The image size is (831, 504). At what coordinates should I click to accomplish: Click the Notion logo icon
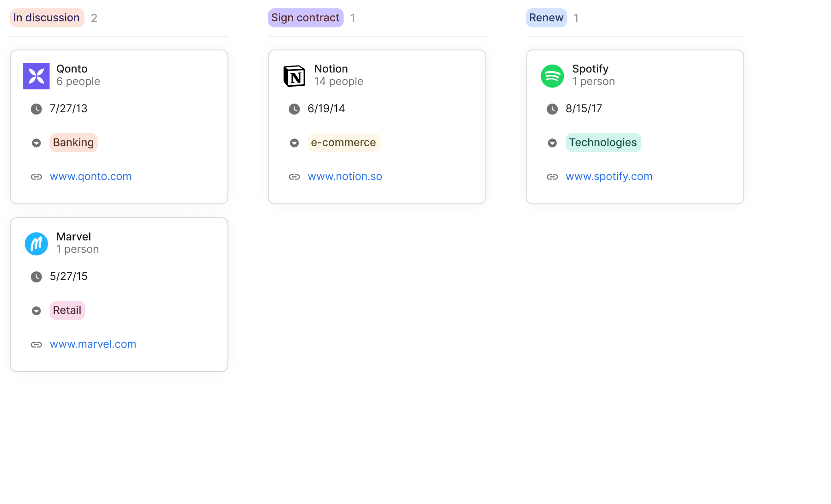[294, 76]
